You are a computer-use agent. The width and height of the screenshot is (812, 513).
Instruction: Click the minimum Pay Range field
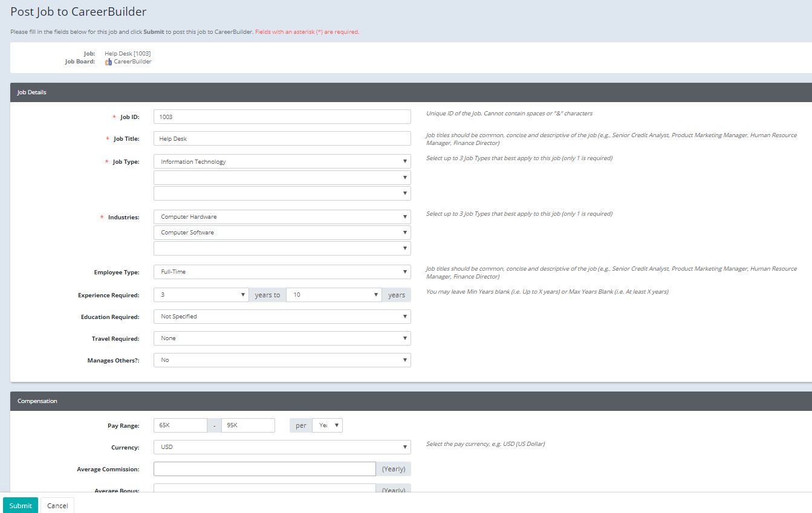(x=180, y=425)
